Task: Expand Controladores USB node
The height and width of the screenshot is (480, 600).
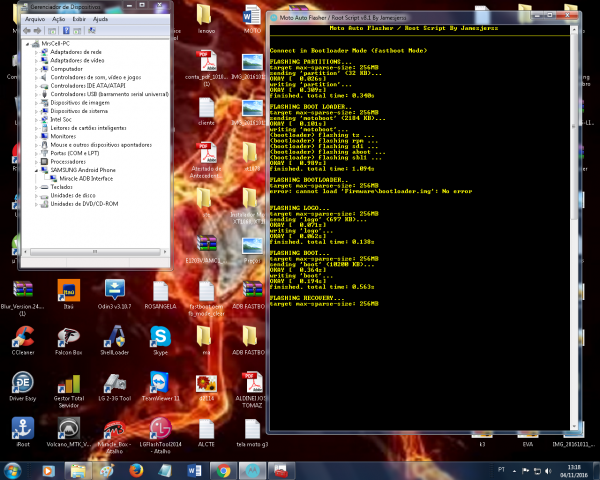Action: coord(37,95)
